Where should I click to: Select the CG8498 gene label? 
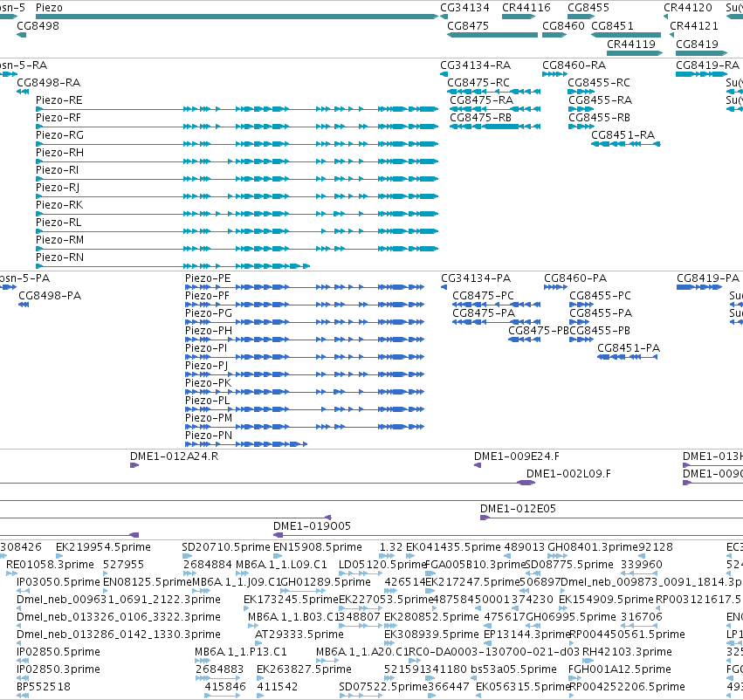38,25
